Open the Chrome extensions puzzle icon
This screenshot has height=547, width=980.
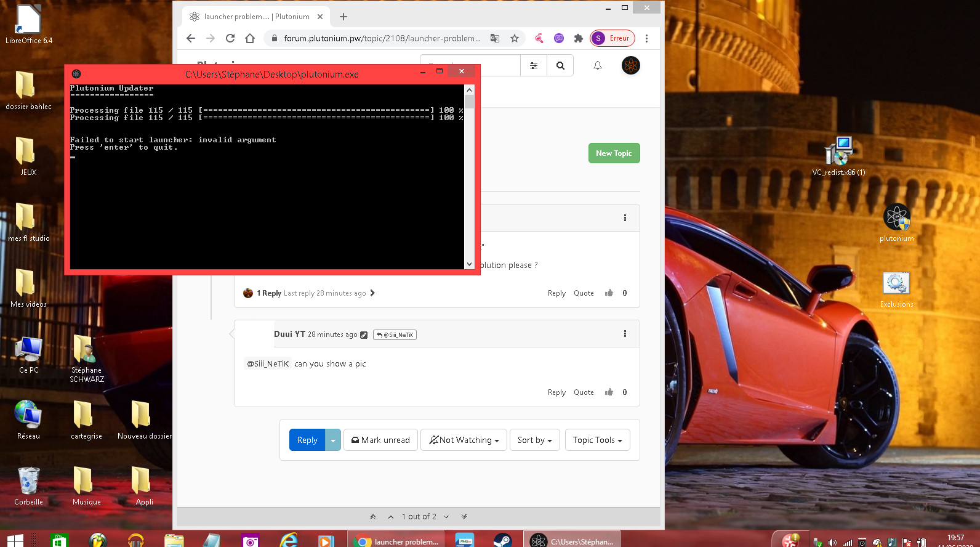point(578,38)
